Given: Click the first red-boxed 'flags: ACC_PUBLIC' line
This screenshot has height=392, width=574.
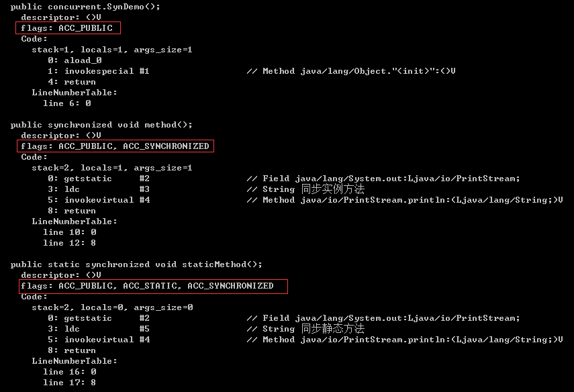Looking at the screenshot, I should click(x=67, y=28).
